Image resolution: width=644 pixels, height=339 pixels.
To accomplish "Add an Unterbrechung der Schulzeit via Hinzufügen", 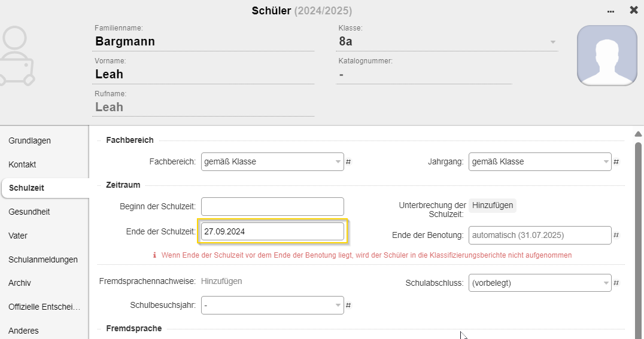I will click(x=493, y=205).
